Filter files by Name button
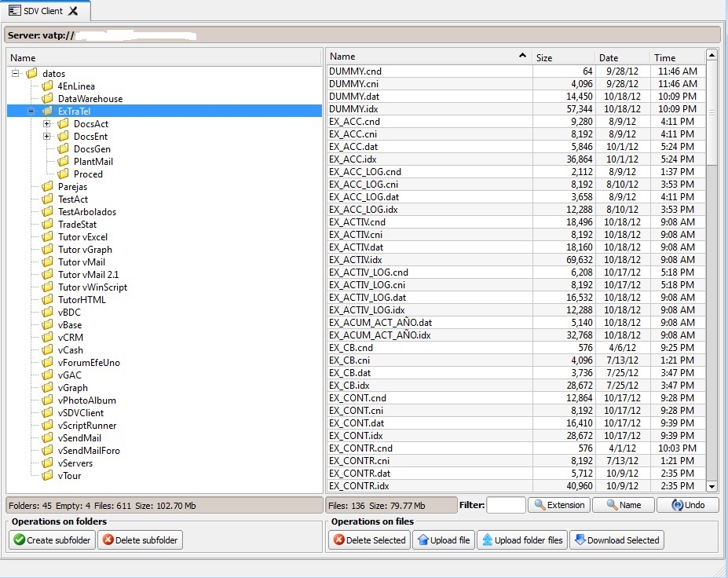This screenshot has width=728, height=578. (x=624, y=505)
